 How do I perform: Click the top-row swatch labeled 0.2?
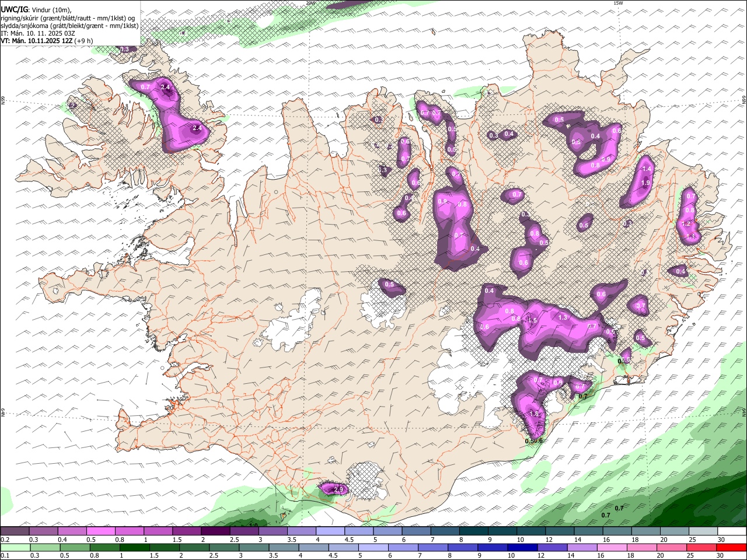[15, 531]
